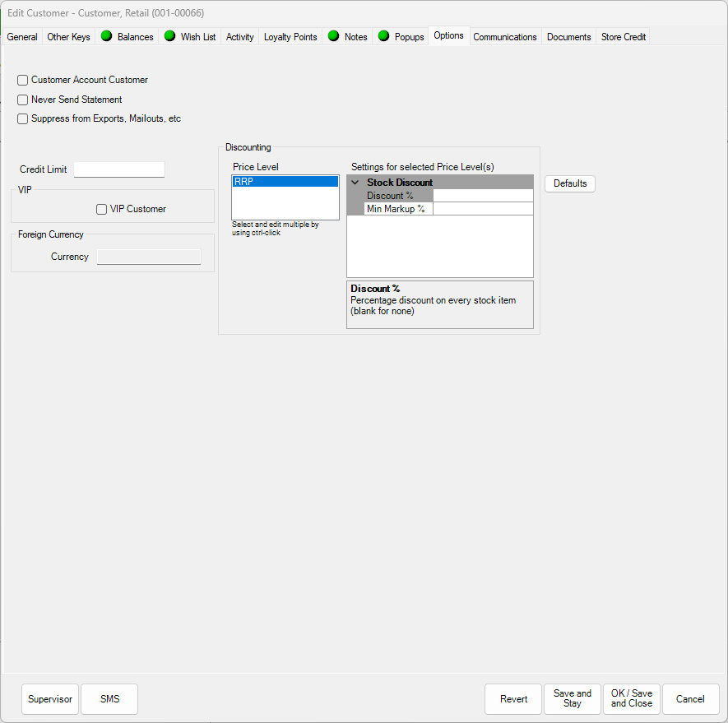728x723 pixels.
Task: Mark this customer as a VIP Customer
Action: (x=101, y=208)
